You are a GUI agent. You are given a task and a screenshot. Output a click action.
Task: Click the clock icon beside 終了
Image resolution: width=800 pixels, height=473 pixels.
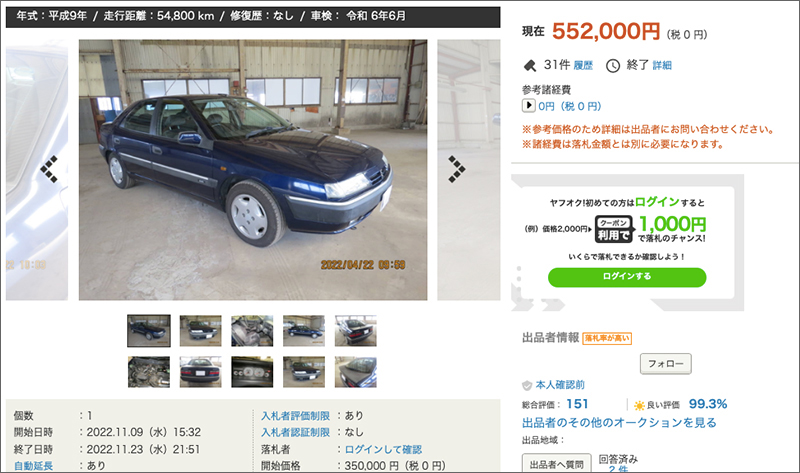point(613,66)
